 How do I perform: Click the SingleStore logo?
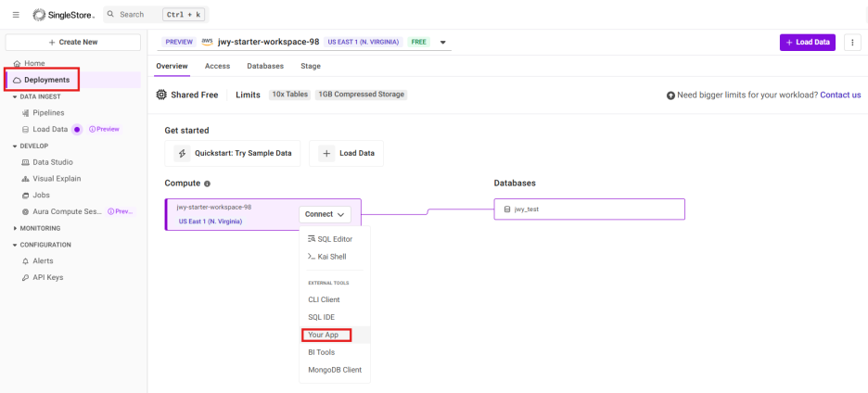point(64,15)
